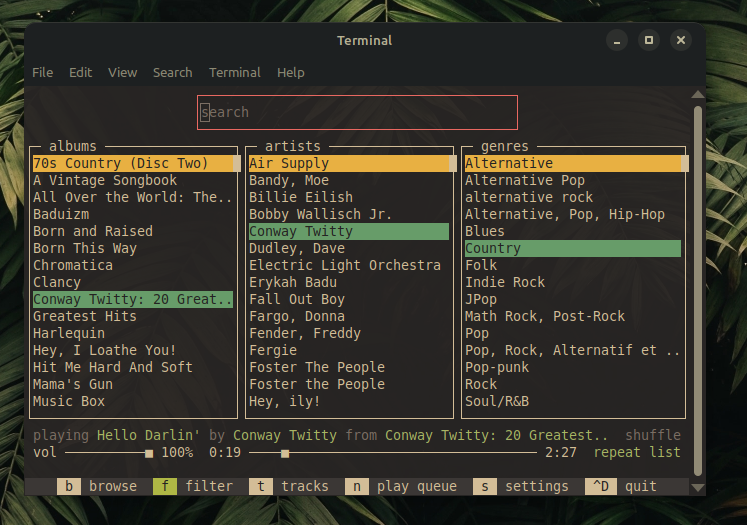Select artist Fall Out Boy
747x525 pixels.
click(349, 299)
